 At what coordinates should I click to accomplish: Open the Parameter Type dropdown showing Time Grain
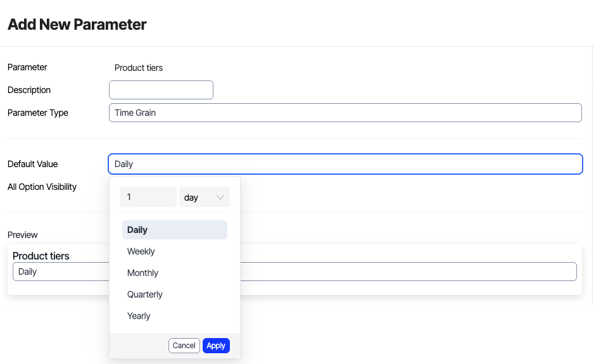pyautogui.click(x=345, y=113)
